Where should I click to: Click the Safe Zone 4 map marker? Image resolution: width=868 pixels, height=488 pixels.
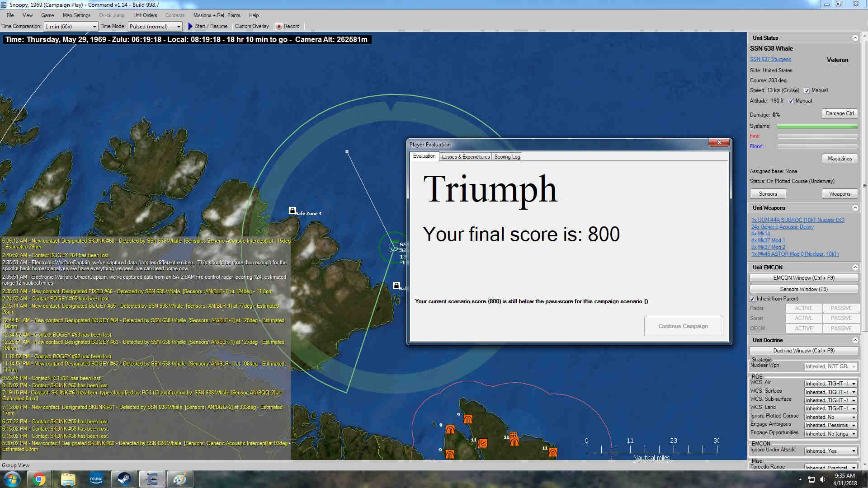click(292, 211)
